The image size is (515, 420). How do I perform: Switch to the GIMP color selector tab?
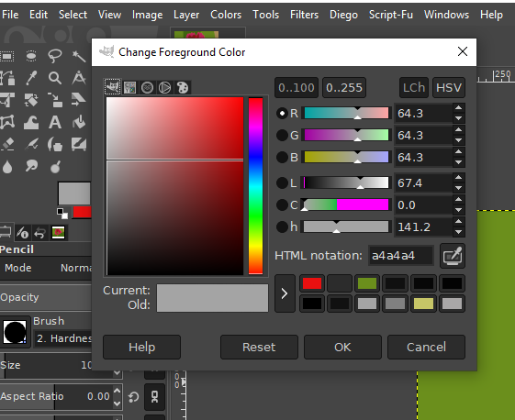[113, 87]
